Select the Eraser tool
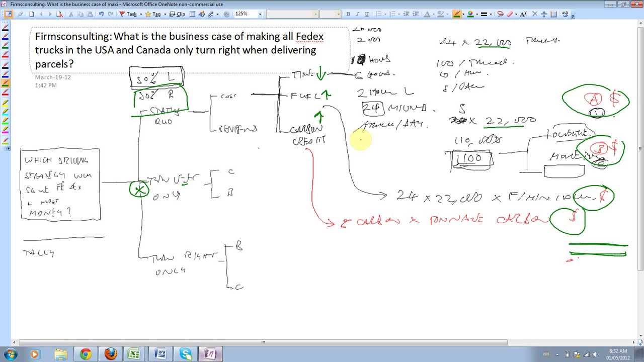 (509, 14)
